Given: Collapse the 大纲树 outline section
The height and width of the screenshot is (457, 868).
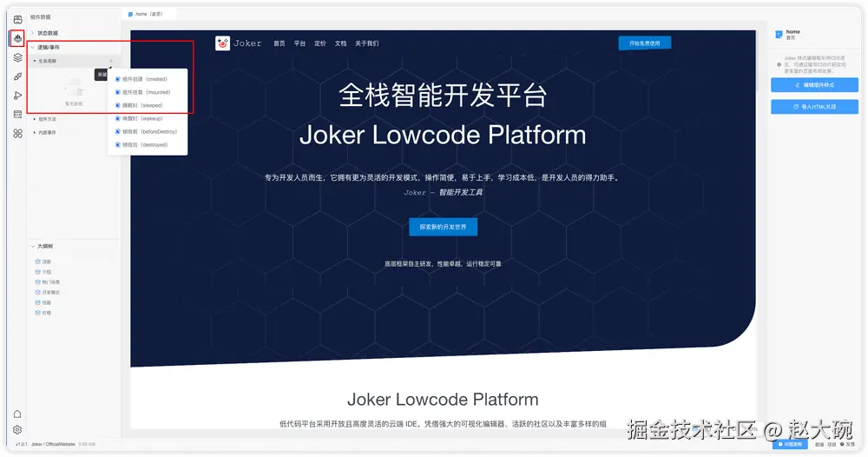Looking at the screenshot, I should 33,246.
